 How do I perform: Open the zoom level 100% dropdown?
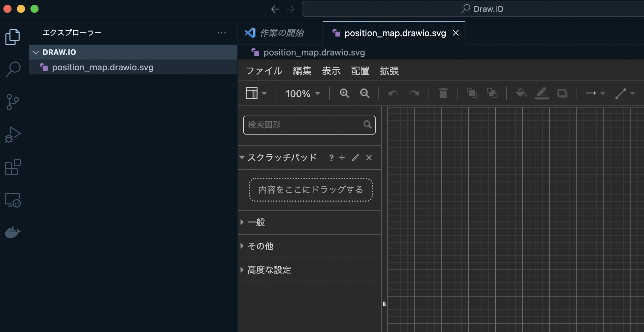302,94
